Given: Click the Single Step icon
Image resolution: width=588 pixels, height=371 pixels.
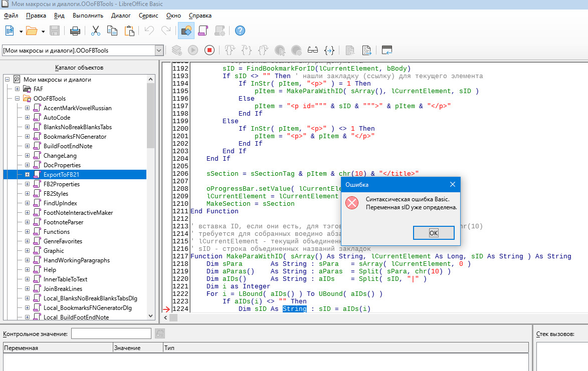Looking at the screenshot, I should coord(246,50).
